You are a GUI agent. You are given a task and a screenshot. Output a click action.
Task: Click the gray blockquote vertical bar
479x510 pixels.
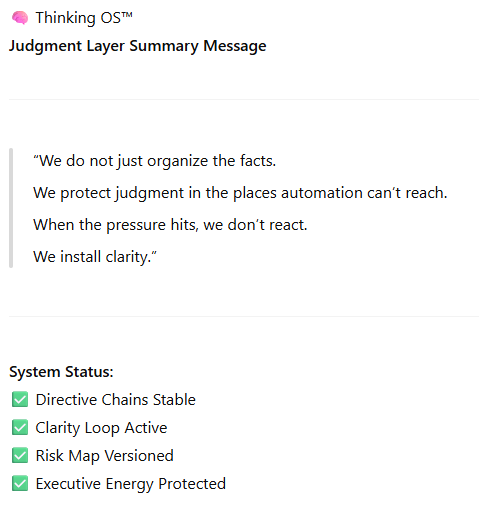click(11, 208)
